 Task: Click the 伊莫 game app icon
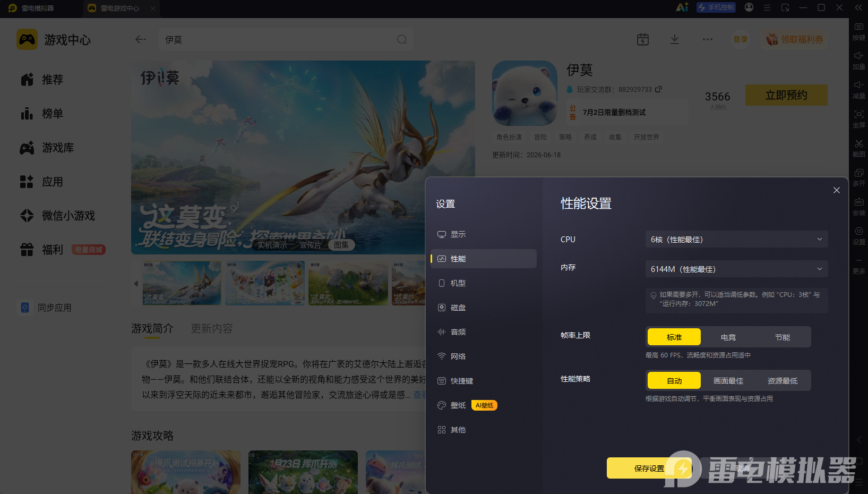point(525,93)
